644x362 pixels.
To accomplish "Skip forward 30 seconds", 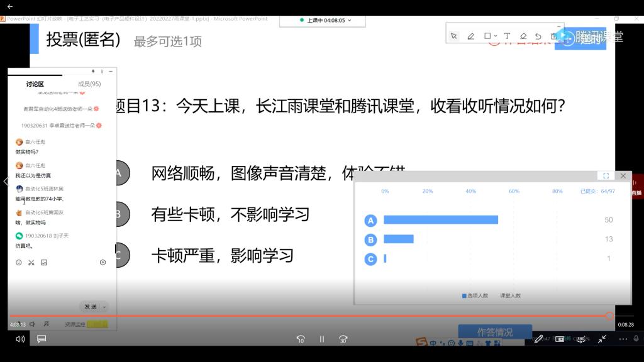I will click(343, 339).
